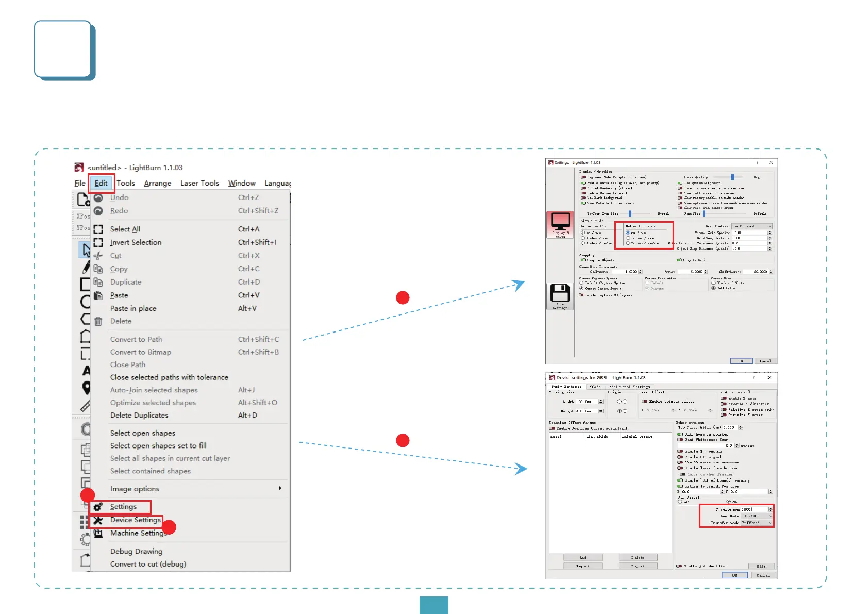
Task: Open the Grid Contrast dropdown
Action: pos(752,226)
